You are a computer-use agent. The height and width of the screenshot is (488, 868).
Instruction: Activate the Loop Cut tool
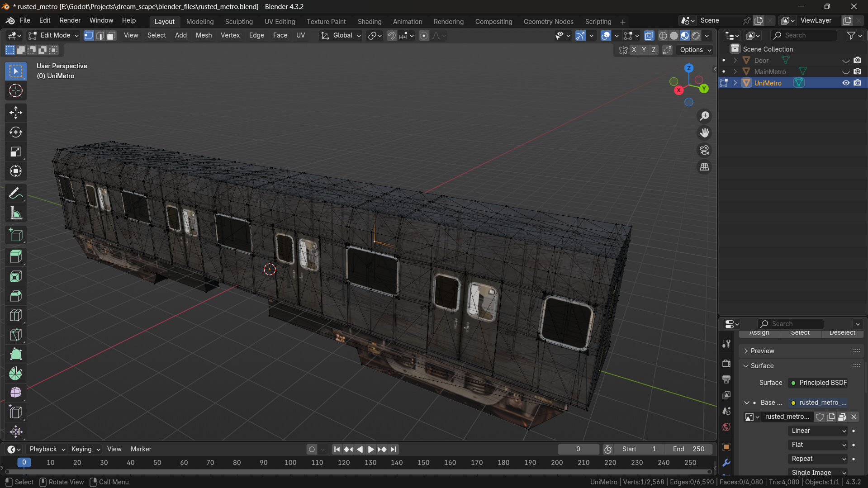pyautogui.click(x=16, y=315)
